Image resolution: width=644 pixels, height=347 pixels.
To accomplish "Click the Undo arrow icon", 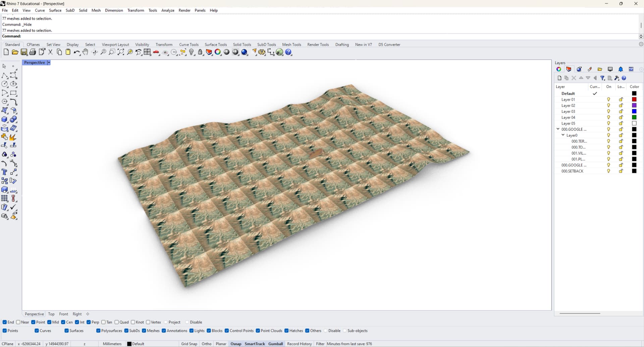I will 77,52.
